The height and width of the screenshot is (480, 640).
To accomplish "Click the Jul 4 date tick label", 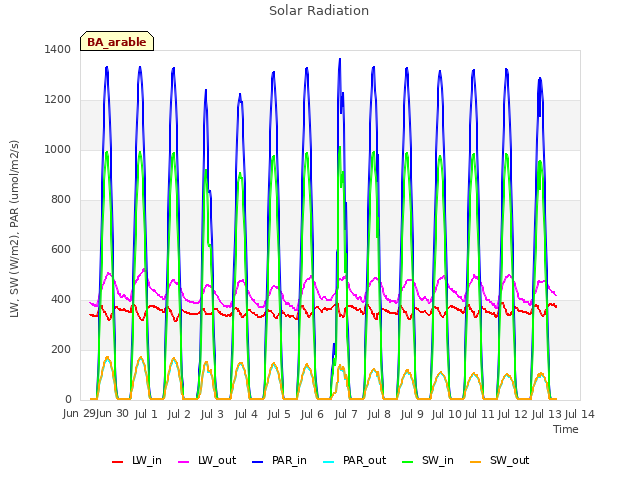I will click(246, 414).
